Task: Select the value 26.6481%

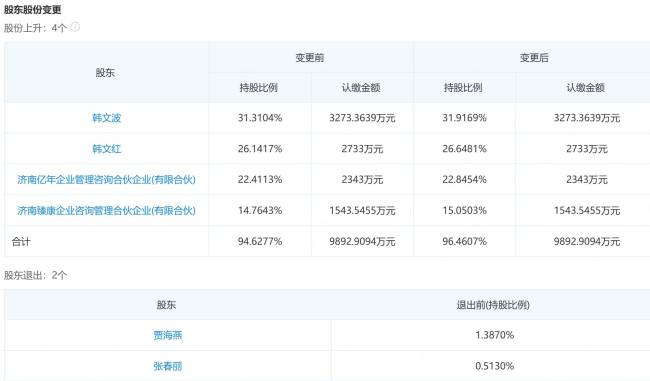Action: point(464,149)
